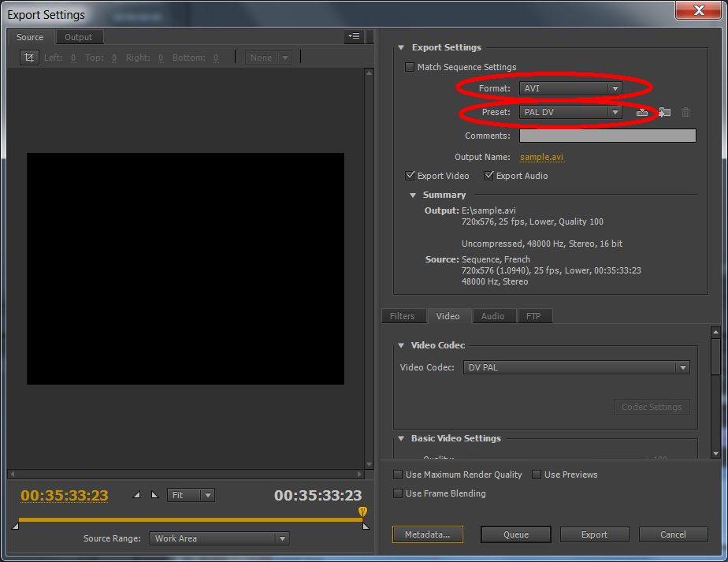Click the orange timeline work area bar
Viewport: 728px width, 562px height.
(191, 519)
